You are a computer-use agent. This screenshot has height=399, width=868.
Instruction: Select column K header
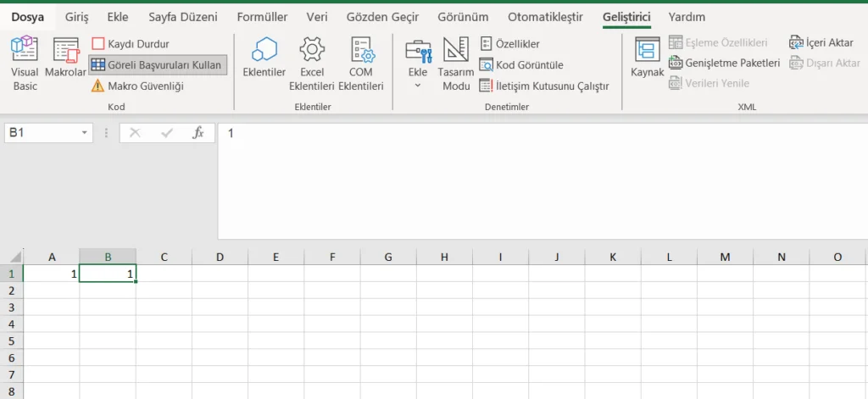pyautogui.click(x=613, y=257)
